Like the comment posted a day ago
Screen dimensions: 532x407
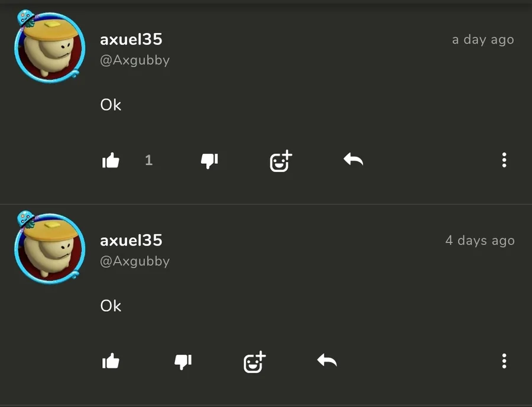click(111, 160)
